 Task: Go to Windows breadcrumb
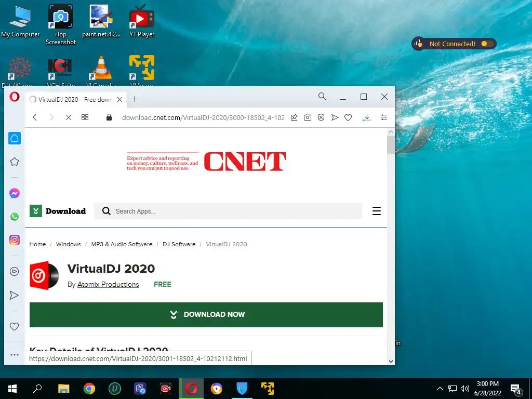(x=69, y=244)
